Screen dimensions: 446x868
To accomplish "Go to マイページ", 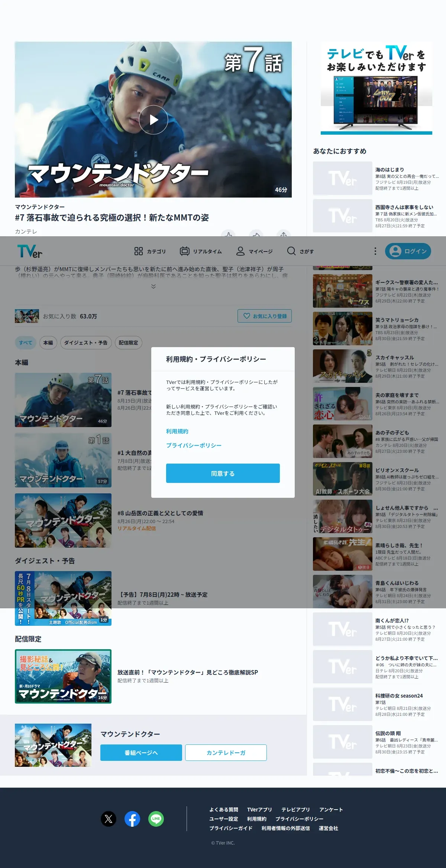I will [x=255, y=252].
